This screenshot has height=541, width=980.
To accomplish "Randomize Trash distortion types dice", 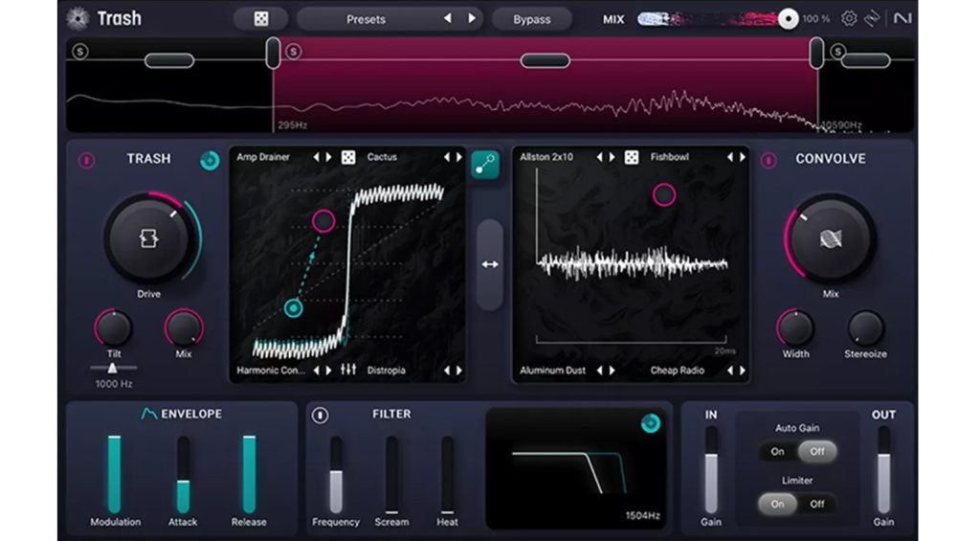I will [x=348, y=157].
